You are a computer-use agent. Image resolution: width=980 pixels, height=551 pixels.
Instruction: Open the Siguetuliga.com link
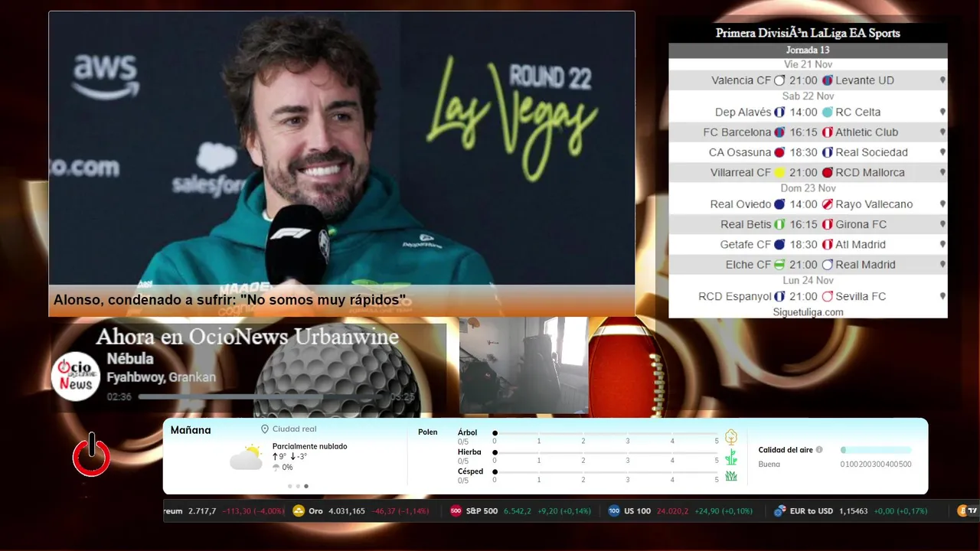tap(808, 312)
